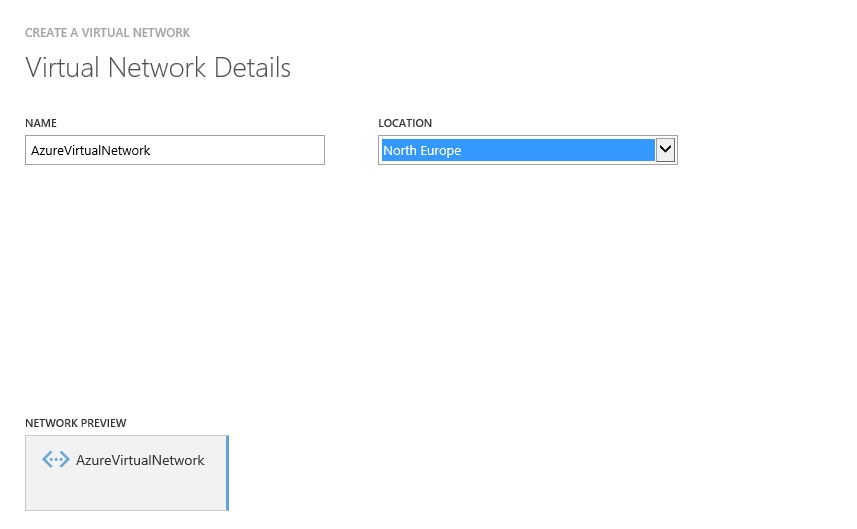This screenshot has height=529, width=857.
Task: Click the word Virtual in the page heading
Action: click(62, 68)
